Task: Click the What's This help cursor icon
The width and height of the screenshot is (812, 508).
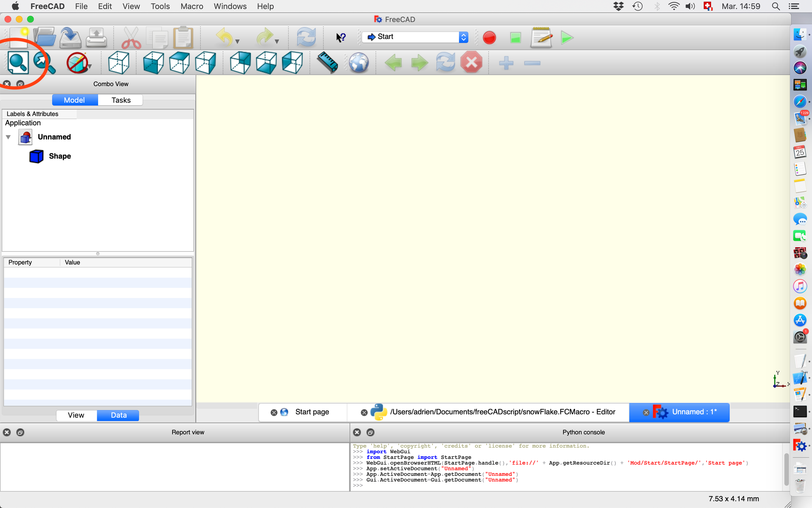Action: pos(341,37)
